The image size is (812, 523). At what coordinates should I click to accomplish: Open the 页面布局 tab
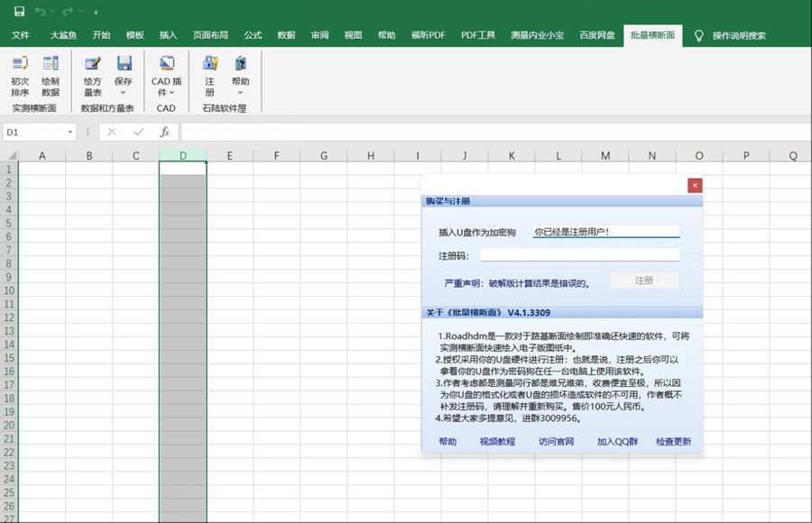point(210,35)
